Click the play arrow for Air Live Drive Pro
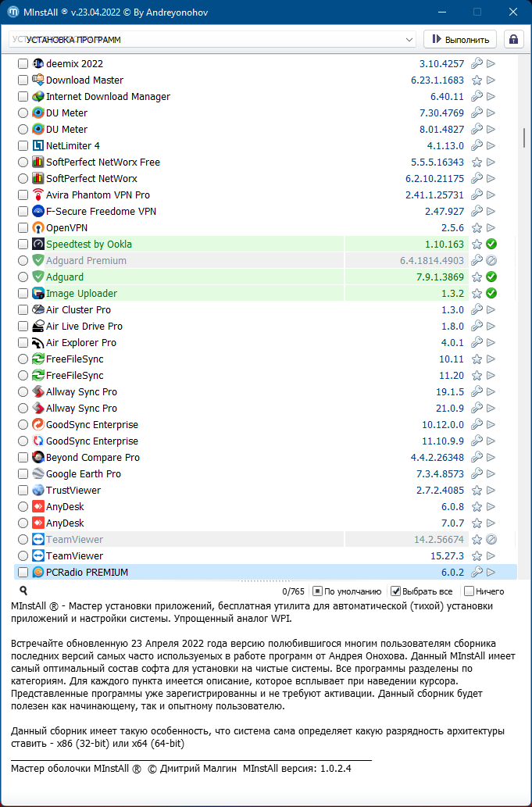The height and width of the screenshot is (807, 532). click(x=491, y=327)
